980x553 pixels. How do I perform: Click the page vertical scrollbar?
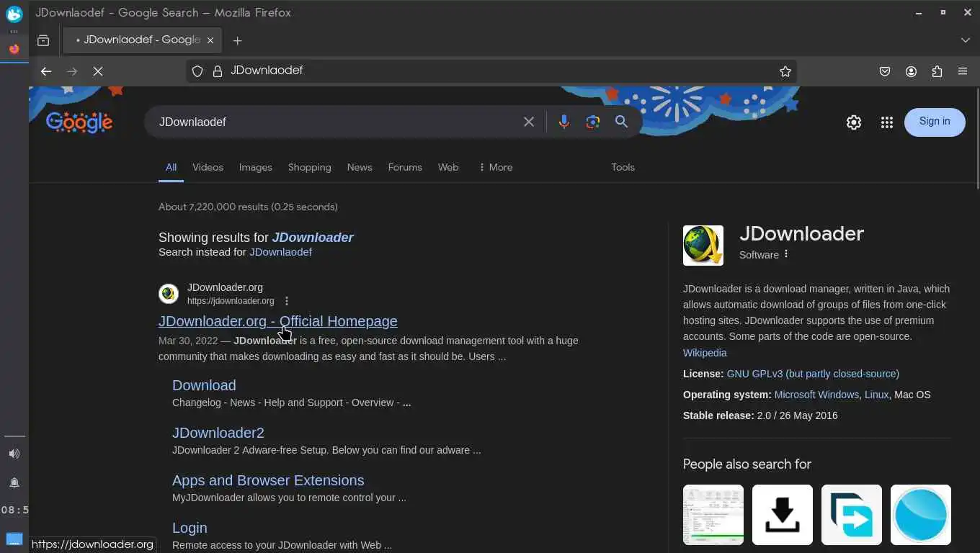(976, 138)
